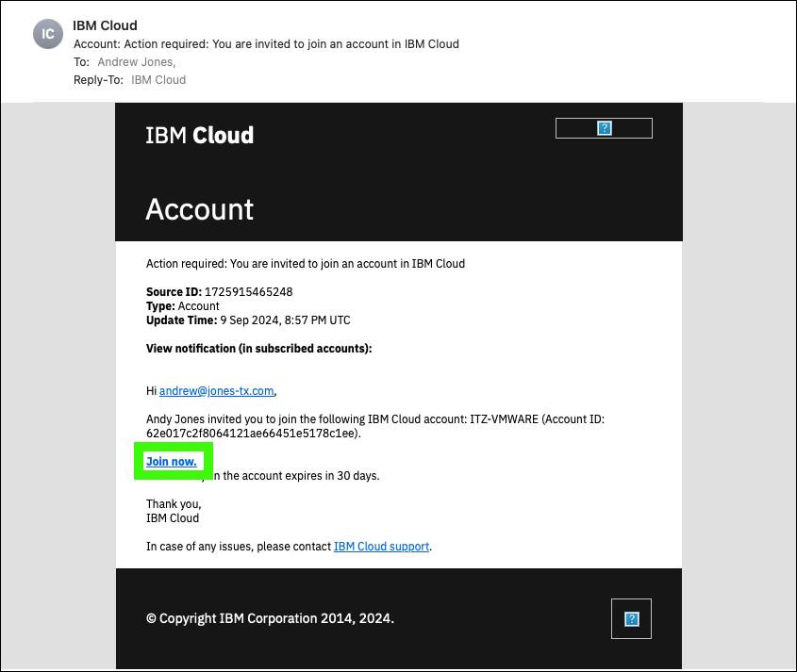The image size is (797, 672).
Task: Click the email subject line text
Action: [266, 44]
